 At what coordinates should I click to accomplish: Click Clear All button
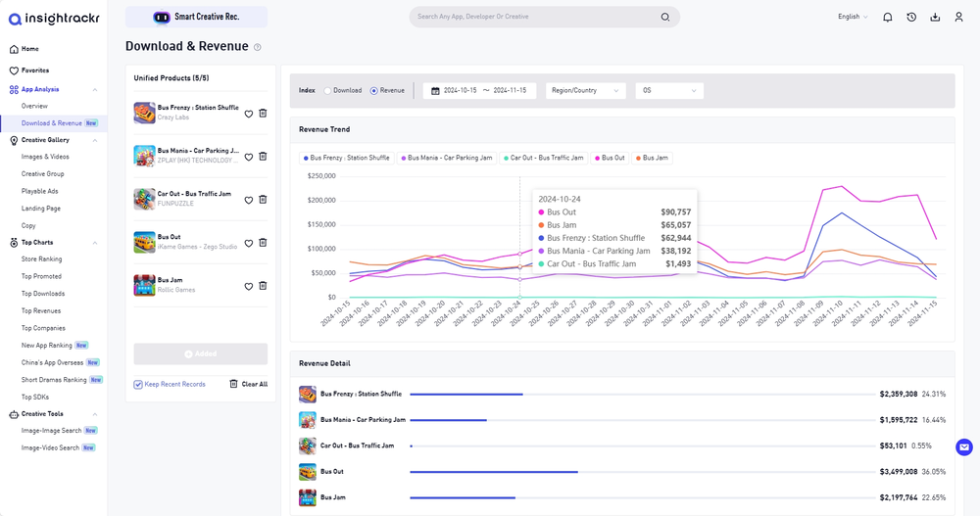click(x=249, y=384)
